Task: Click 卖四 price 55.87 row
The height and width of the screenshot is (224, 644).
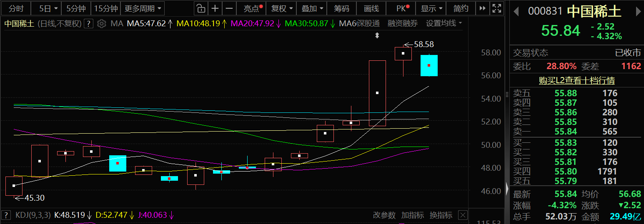Action: (x=576, y=103)
